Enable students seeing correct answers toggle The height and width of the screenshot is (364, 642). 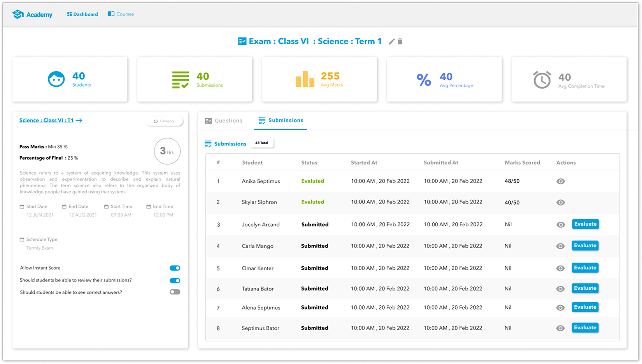[x=175, y=292]
